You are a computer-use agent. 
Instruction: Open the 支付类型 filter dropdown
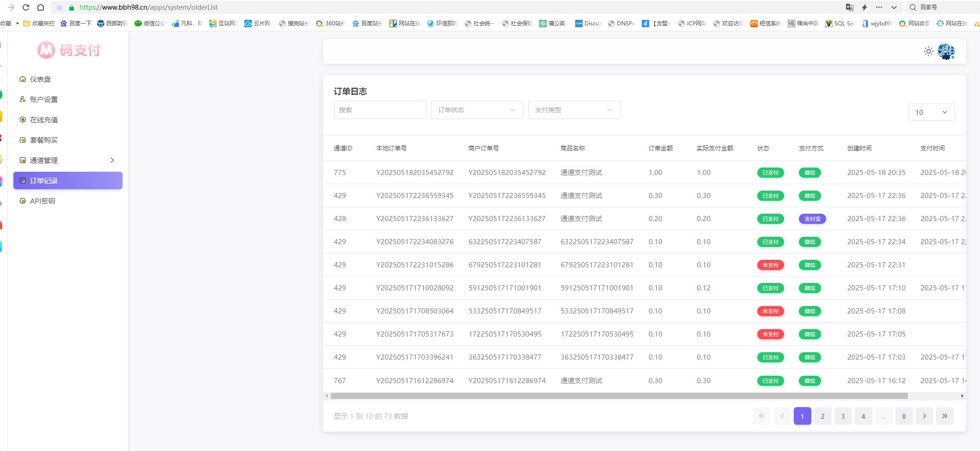click(574, 110)
